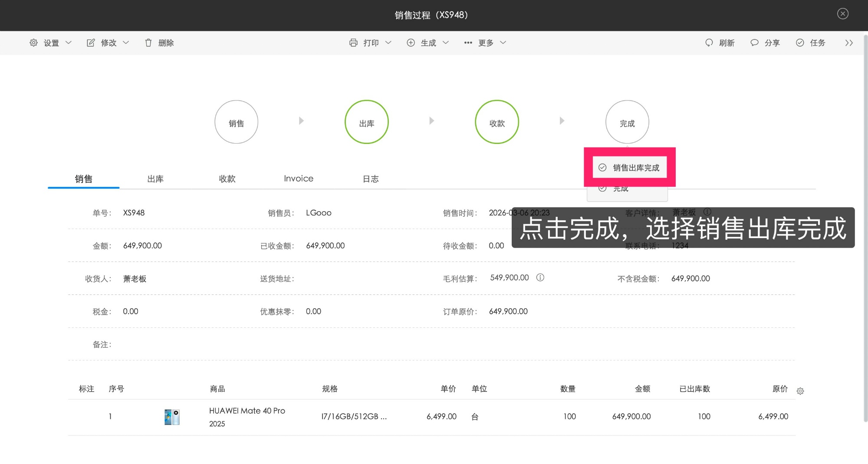
Task: Expand the 更多 more options dropdown
Action: click(x=486, y=42)
